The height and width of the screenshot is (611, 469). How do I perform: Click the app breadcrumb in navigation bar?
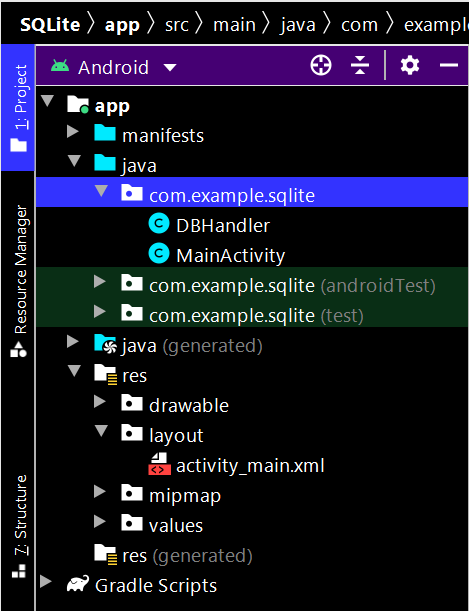pyautogui.click(x=122, y=25)
